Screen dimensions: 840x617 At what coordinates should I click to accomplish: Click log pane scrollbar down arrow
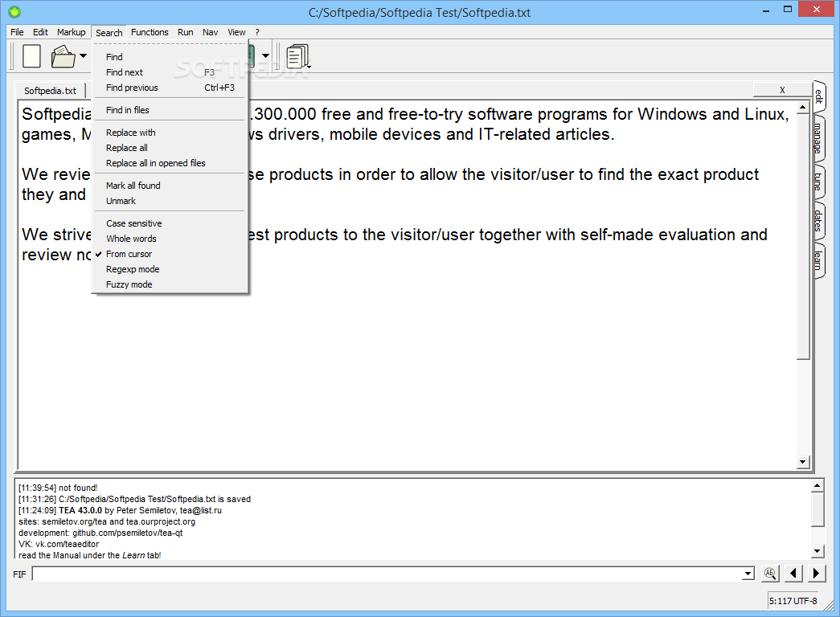pyautogui.click(x=817, y=550)
